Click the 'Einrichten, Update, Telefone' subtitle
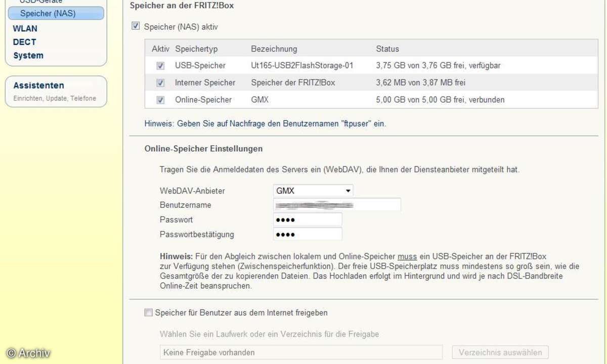Screen dimensions: 607x364 click(55, 98)
